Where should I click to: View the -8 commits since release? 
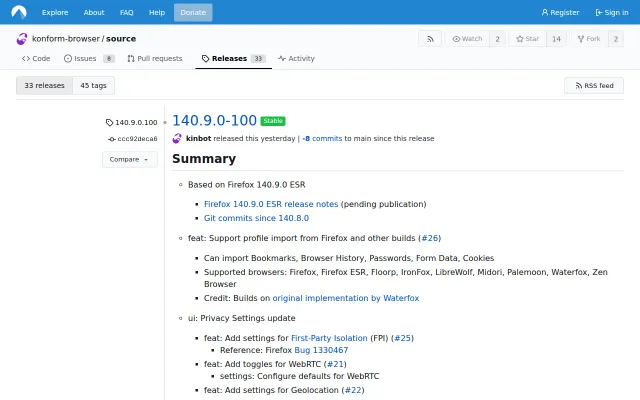pos(322,138)
